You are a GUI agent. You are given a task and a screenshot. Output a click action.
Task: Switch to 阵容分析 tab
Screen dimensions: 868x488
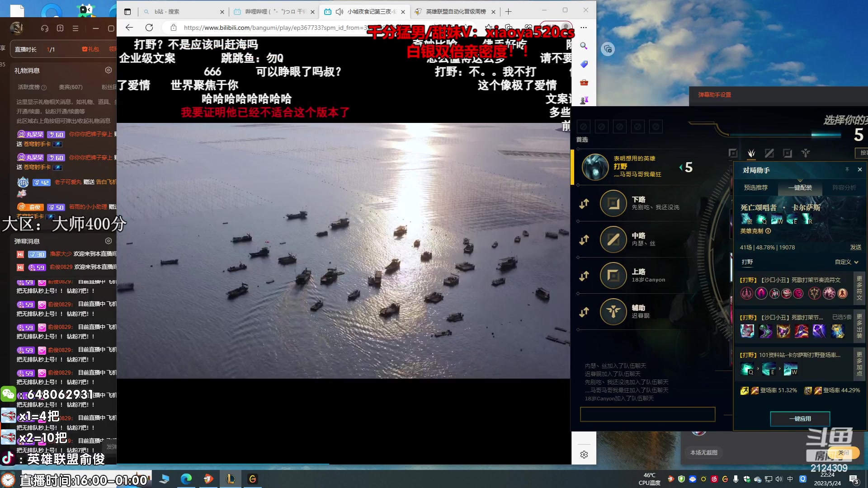844,188
